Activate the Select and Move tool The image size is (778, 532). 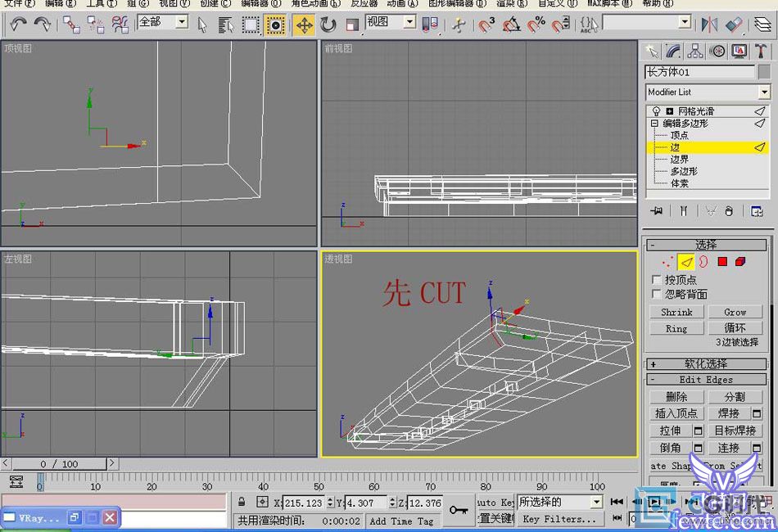pos(304,25)
